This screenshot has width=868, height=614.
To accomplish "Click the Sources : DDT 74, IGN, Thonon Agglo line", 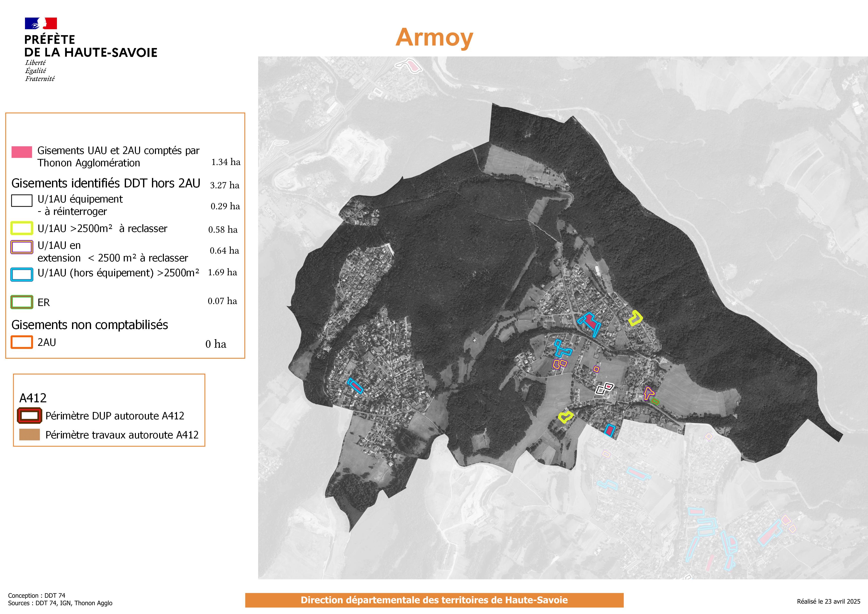I will tap(60, 603).
